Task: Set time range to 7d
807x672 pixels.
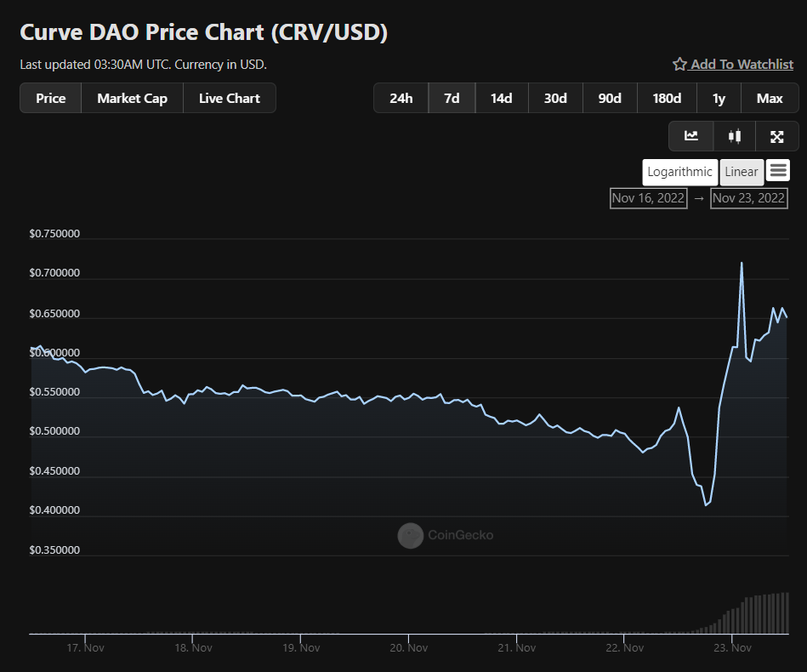Action: [x=452, y=98]
